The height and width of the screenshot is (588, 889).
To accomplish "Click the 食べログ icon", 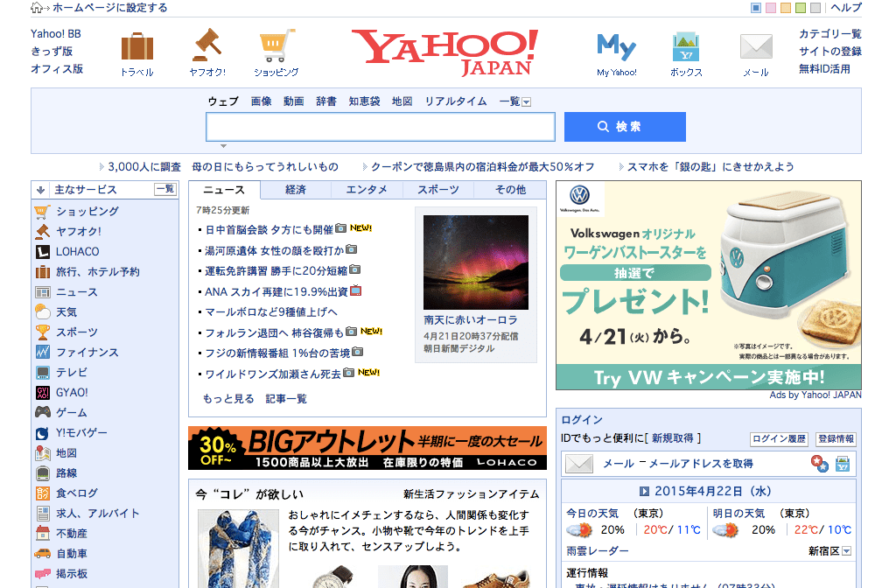I will click(43, 493).
